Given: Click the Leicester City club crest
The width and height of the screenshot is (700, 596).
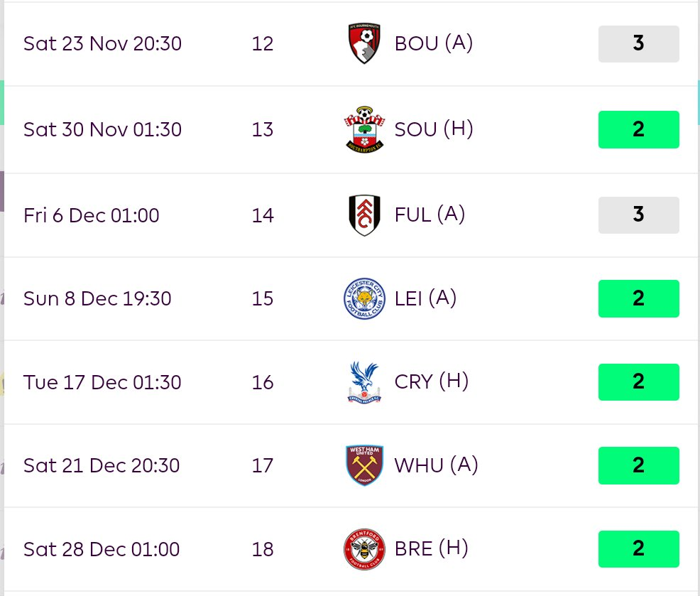Looking at the screenshot, I should pos(364,298).
